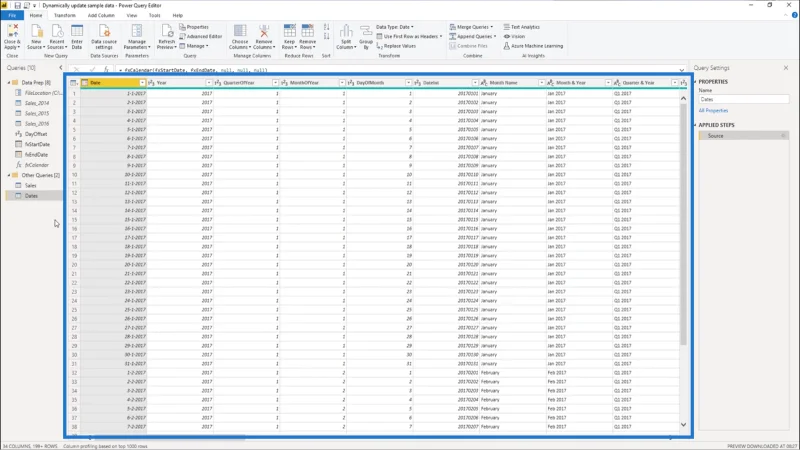Viewport: 800px width, 450px height.
Task: Click the vertical scrollbar down arrow
Action: pos(683,424)
